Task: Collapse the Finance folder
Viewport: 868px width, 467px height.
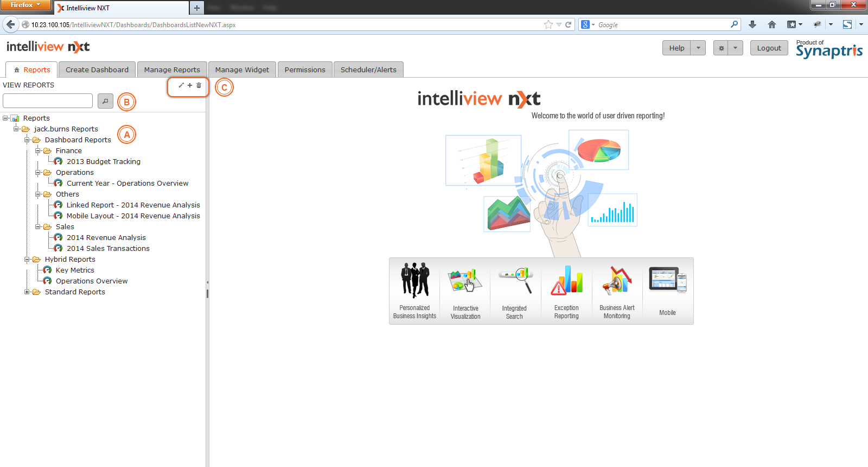Action: tap(38, 150)
